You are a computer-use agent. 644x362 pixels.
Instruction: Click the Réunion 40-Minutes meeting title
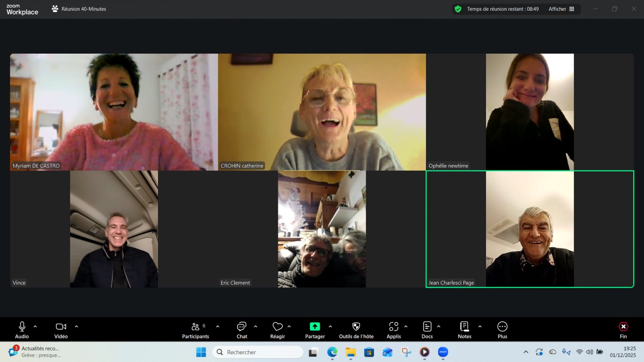coord(83,9)
